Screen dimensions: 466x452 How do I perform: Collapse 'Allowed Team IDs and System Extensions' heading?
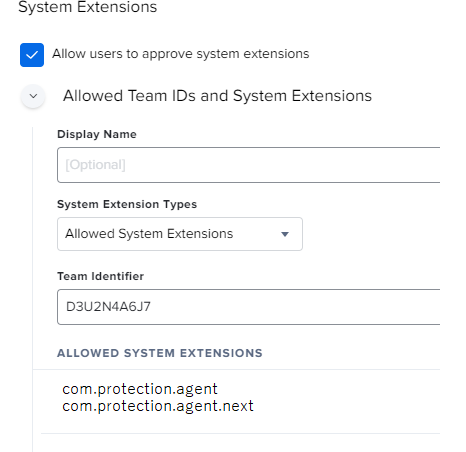click(x=217, y=96)
